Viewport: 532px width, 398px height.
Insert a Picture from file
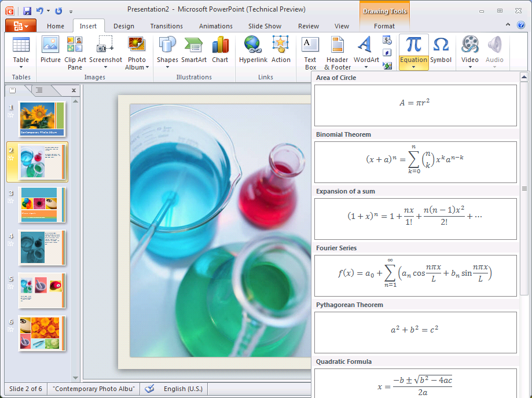click(50, 50)
